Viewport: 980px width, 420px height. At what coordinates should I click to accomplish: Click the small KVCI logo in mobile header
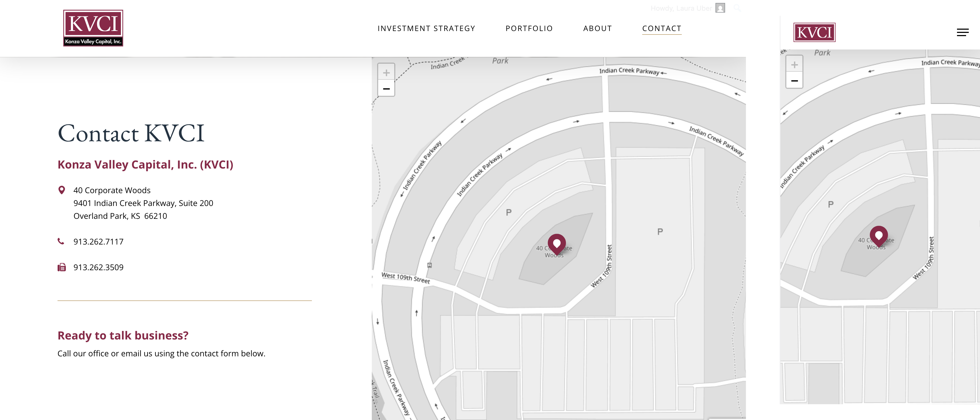(814, 32)
